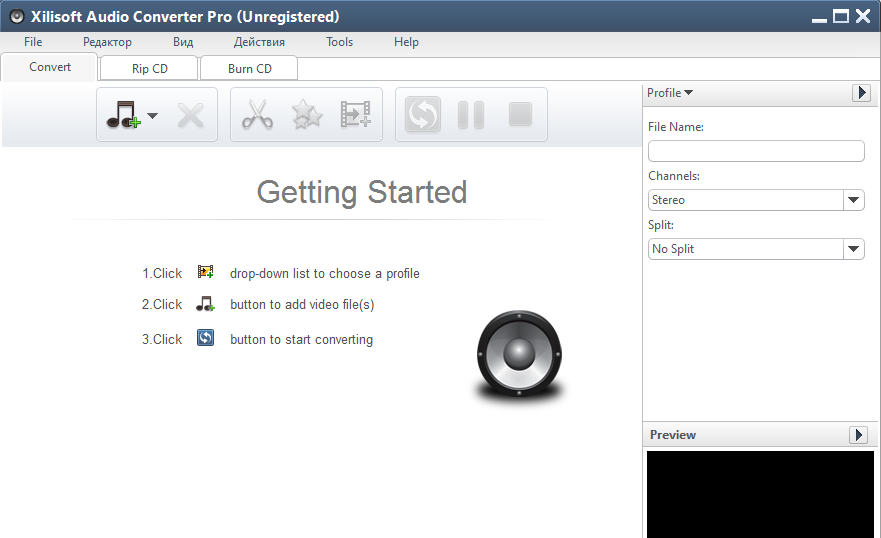This screenshot has height=538, width=881.
Task: Close the Xilisoft Audio Converter window
Action: pos(863,16)
